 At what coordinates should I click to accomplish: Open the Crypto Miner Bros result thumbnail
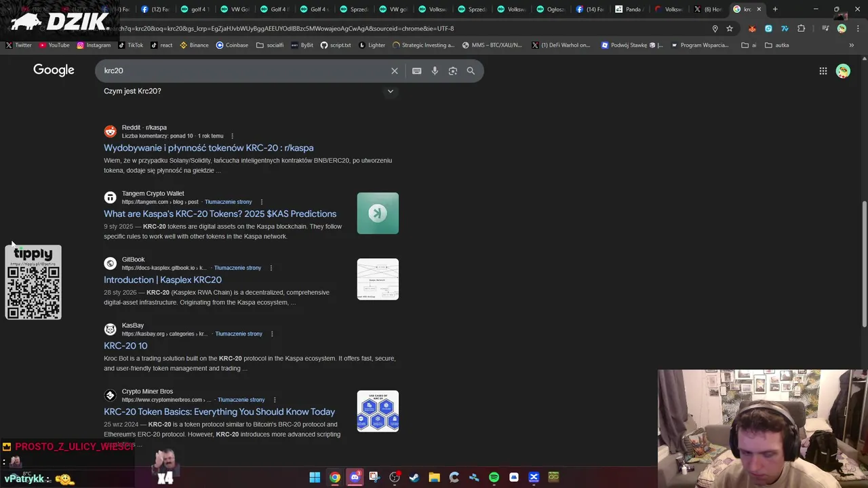click(x=378, y=411)
